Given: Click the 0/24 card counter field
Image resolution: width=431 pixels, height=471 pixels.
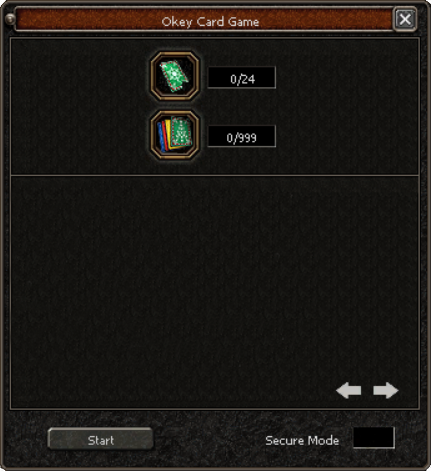Looking at the screenshot, I should pyautogui.click(x=242, y=78).
